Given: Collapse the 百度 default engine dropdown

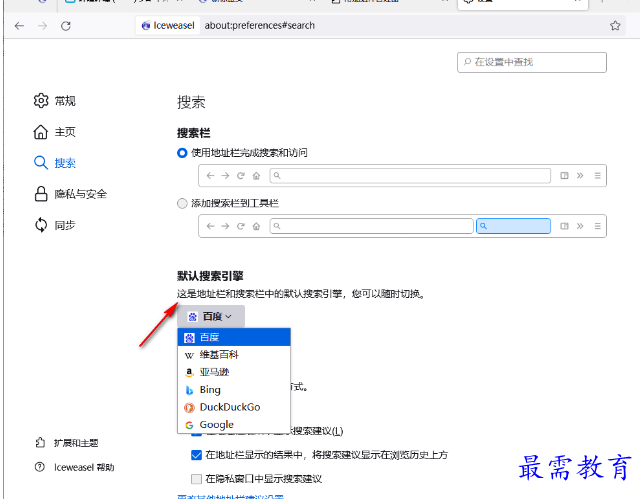Looking at the screenshot, I should (211, 316).
